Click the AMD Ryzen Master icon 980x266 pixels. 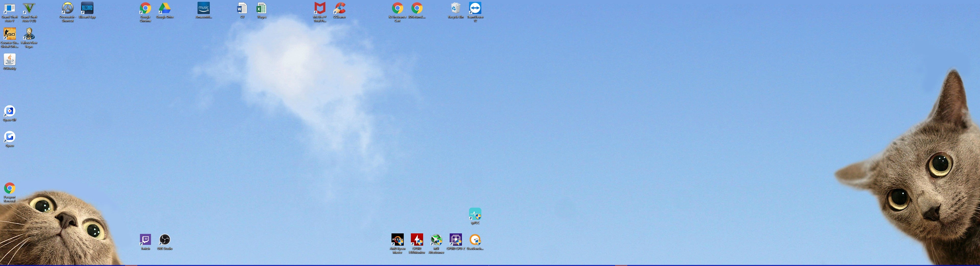pyautogui.click(x=398, y=244)
